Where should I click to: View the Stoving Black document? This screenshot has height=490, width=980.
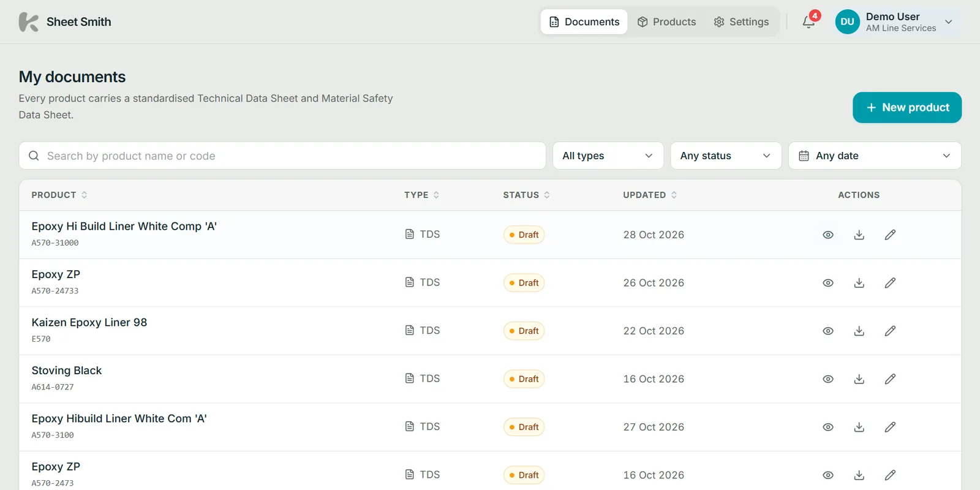[828, 379]
